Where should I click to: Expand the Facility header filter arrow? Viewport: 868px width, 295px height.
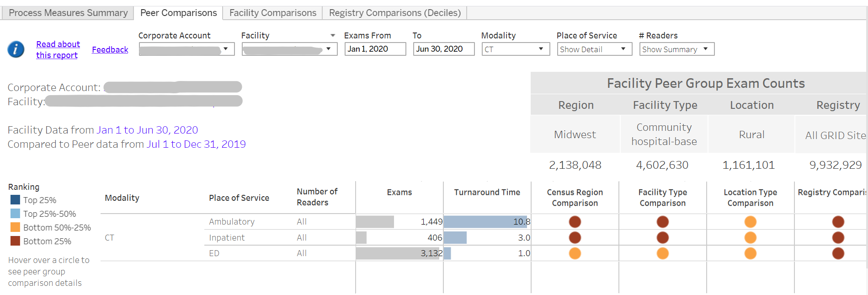coord(333,36)
